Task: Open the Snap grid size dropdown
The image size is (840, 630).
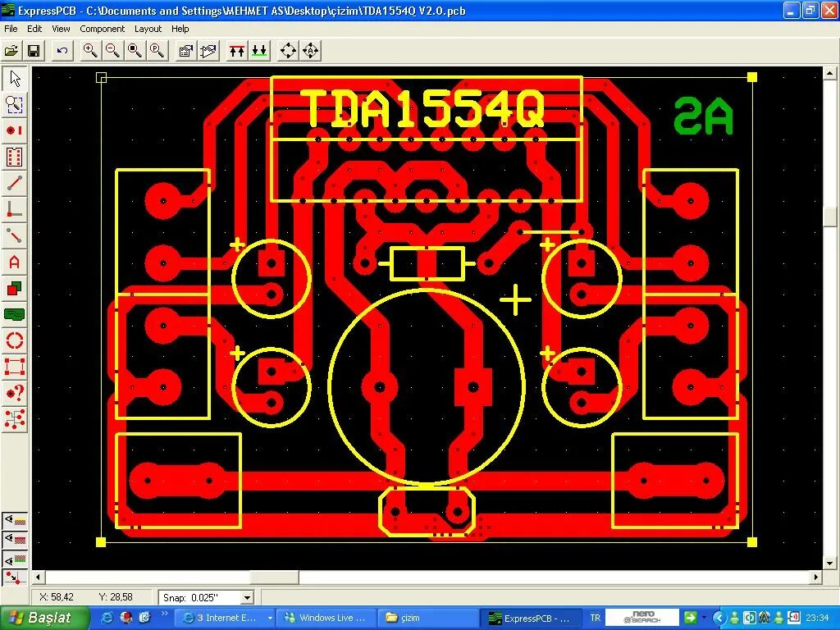Action: click(x=247, y=598)
